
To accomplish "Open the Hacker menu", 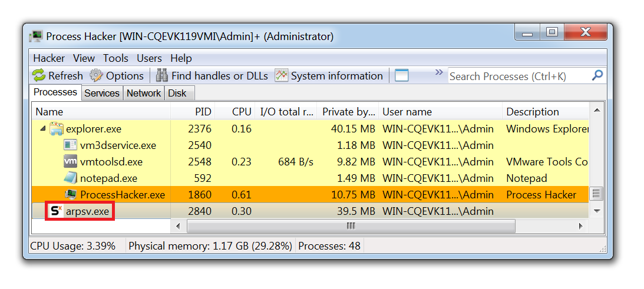I will pyautogui.click(x=49, y=58).
